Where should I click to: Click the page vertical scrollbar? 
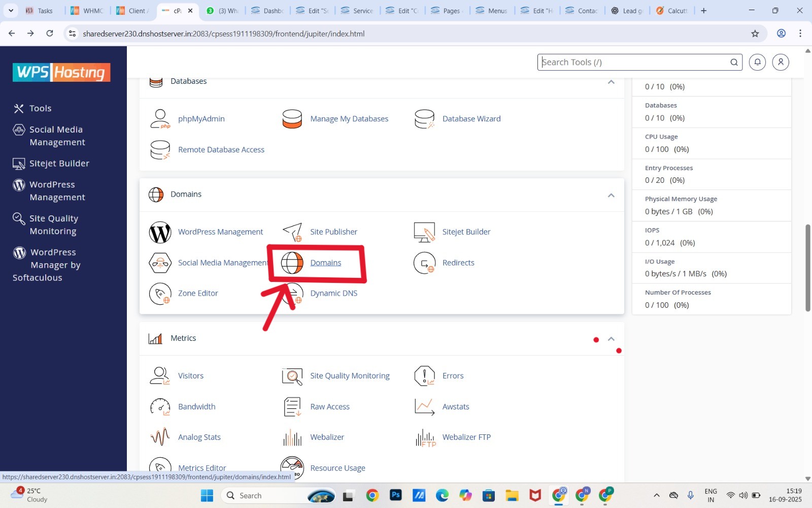807,268
